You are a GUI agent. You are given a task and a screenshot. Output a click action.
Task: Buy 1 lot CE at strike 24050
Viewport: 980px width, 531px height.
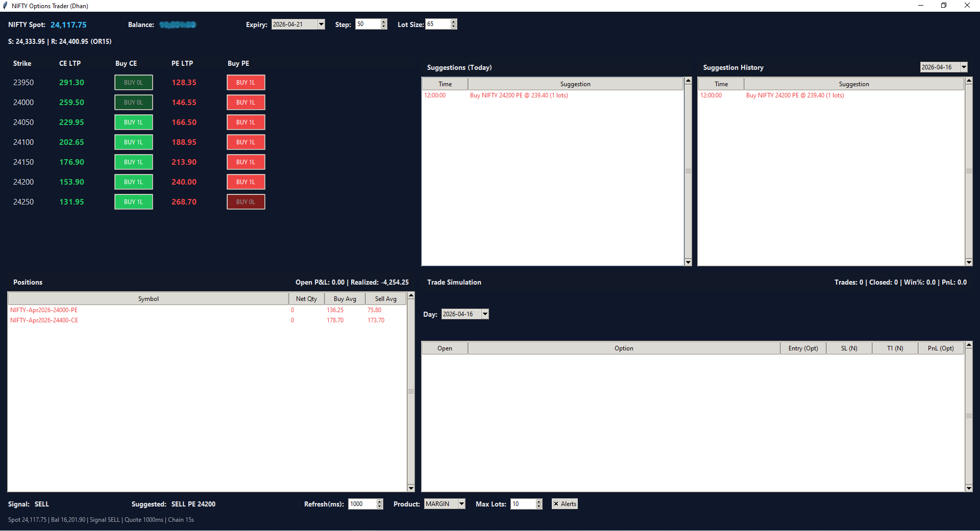(x=133, y=122)
